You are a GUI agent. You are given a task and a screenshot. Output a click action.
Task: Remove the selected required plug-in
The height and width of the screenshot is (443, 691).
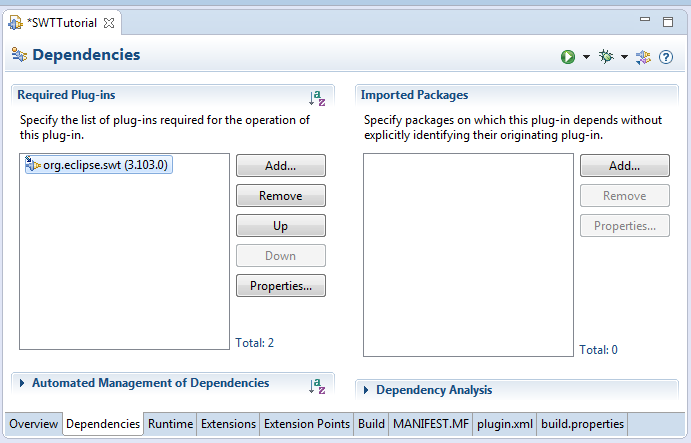[281, 196]
